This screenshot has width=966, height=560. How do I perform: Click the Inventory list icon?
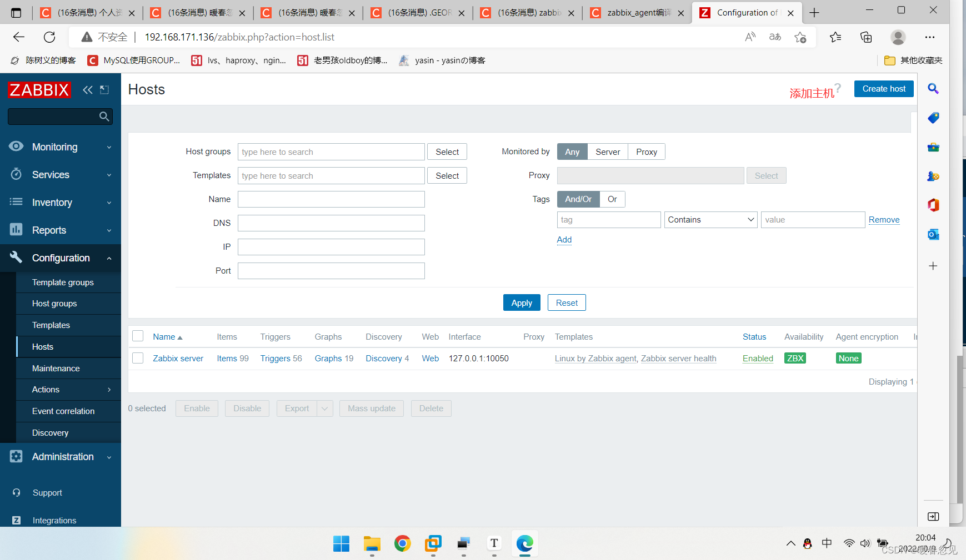[16, 202]
